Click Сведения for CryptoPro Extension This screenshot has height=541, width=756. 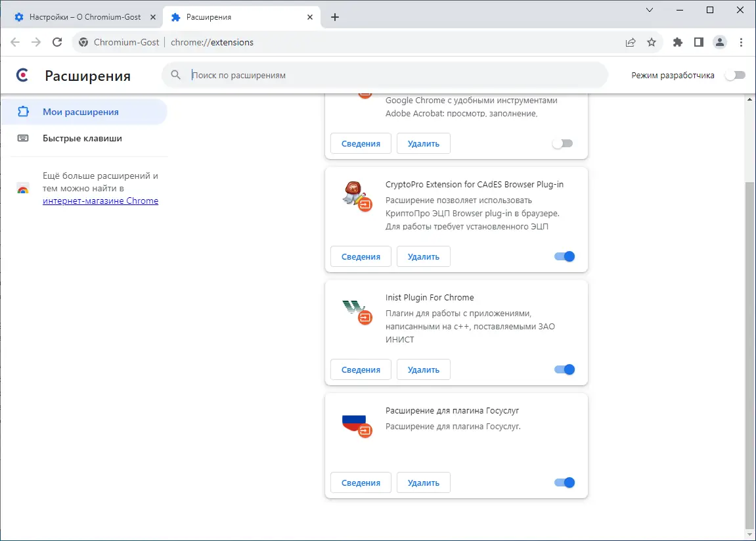point(361,256)
